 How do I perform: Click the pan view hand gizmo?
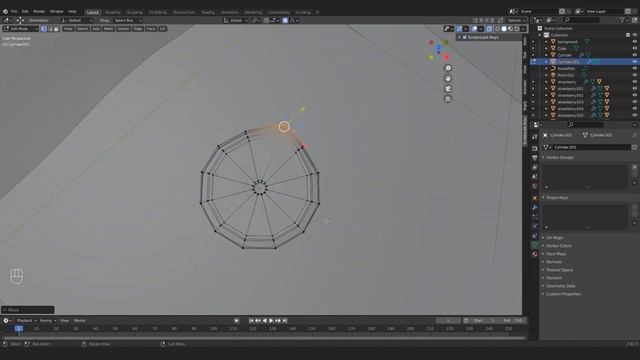(448, 78)
